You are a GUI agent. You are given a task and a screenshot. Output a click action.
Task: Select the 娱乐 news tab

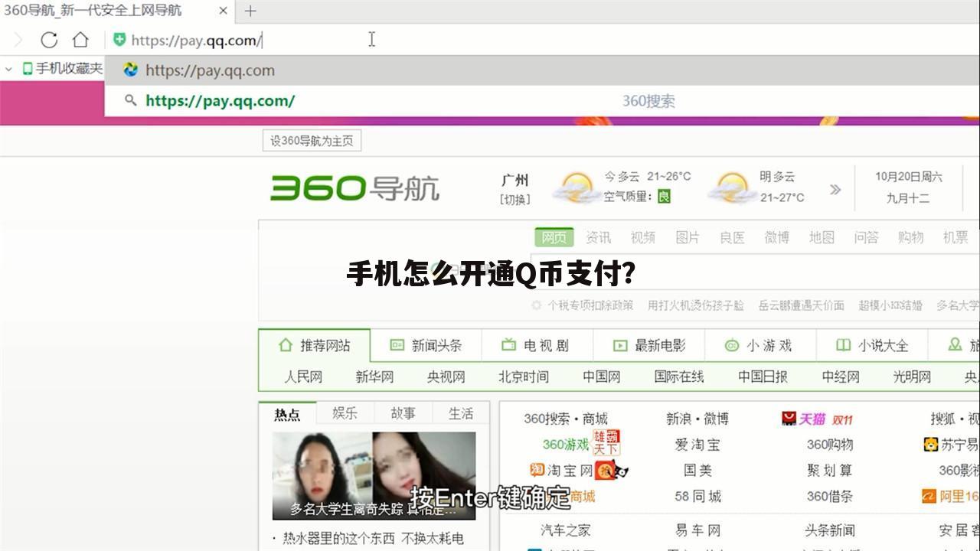coord(345,413)
